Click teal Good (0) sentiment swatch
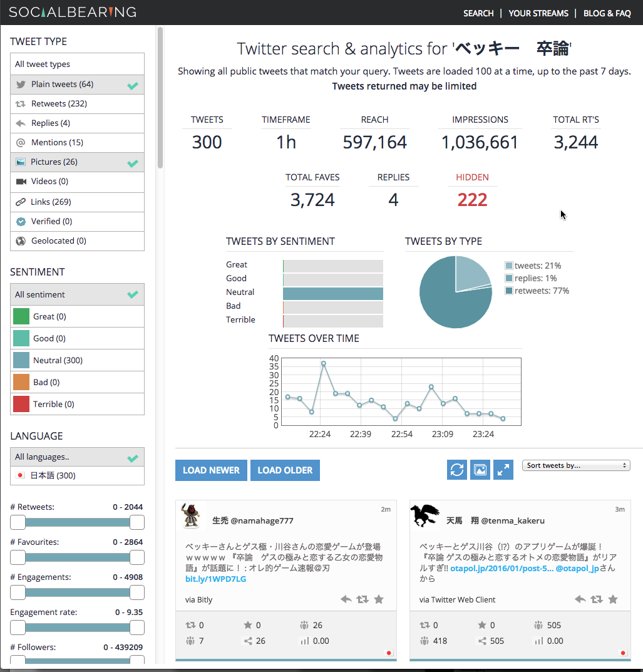The height and width of the screenshot is (672, 643). pyautogui.click(x=21, y=338)
